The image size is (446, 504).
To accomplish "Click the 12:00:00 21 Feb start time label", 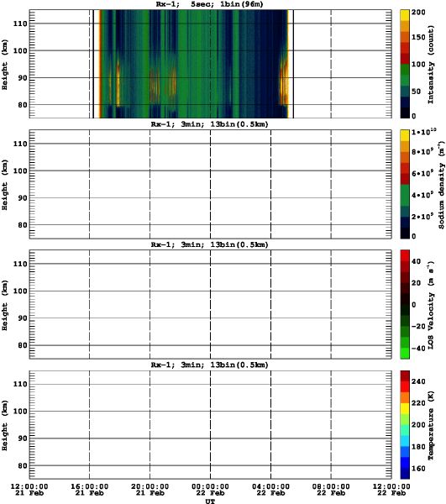I will (29, 490).
